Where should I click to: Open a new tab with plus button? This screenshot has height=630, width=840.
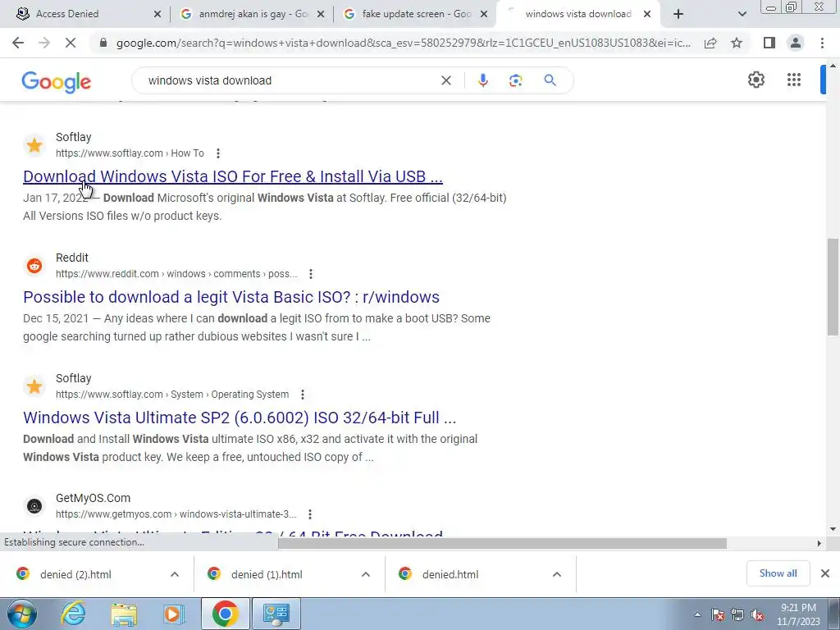click(x=678, y=15)
